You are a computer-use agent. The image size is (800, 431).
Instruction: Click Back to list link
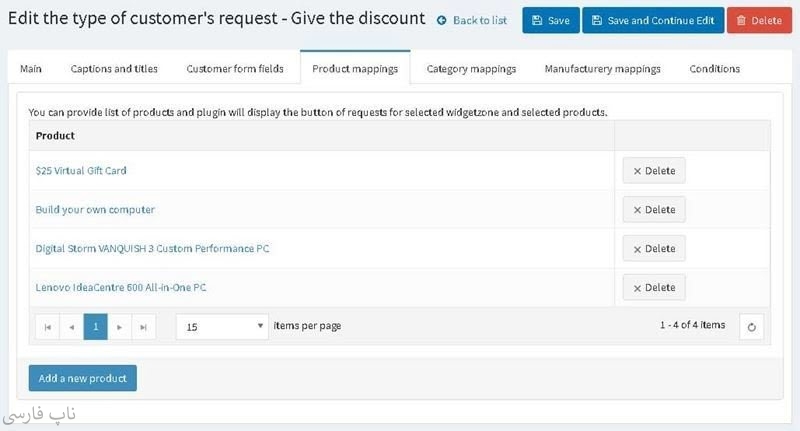pos(472,20)
